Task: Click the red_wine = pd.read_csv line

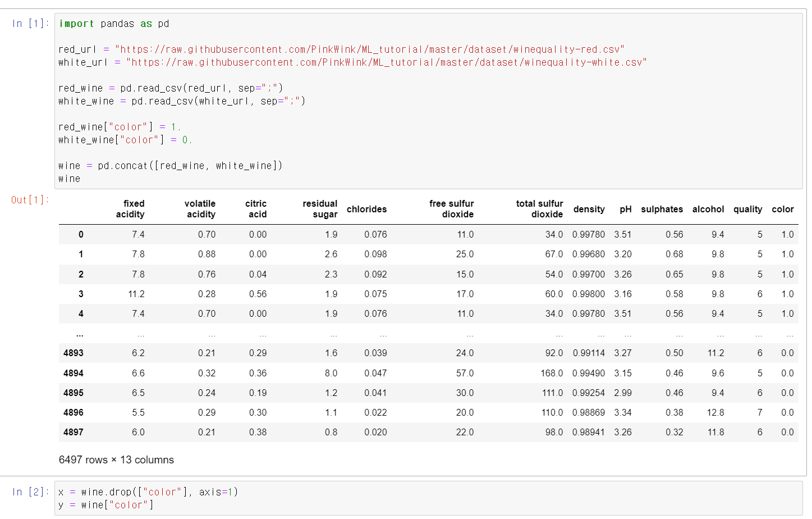Action: (x=171, y=88)
